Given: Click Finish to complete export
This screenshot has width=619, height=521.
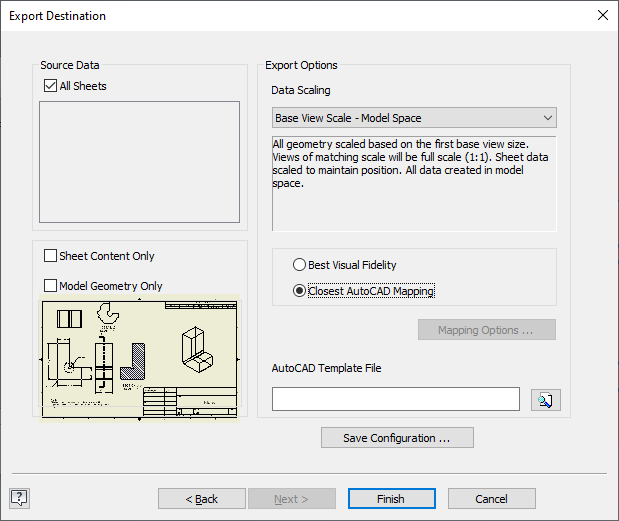Looking at the screenshot, I should click(392, 499).
